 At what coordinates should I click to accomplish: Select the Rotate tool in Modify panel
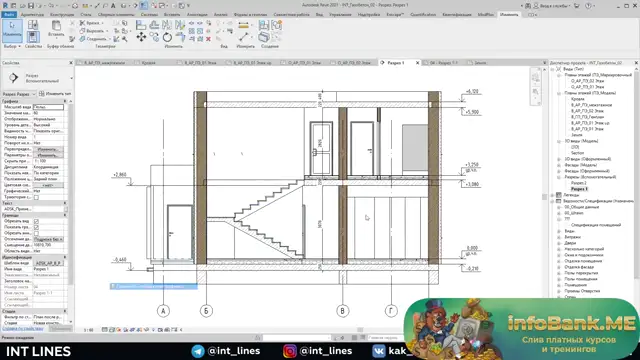(x=167, y=37)
